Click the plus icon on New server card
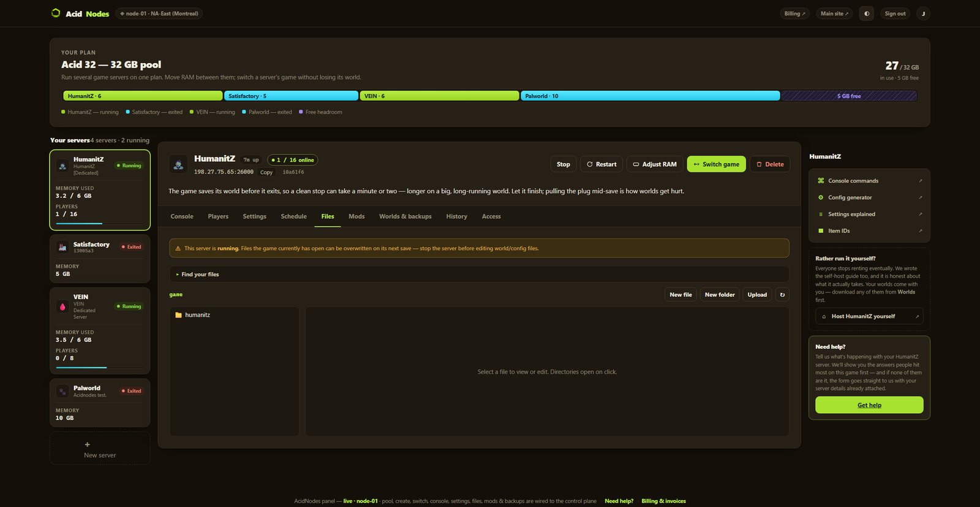The height and width of the screenshot is (507, 980). [87, 444]
